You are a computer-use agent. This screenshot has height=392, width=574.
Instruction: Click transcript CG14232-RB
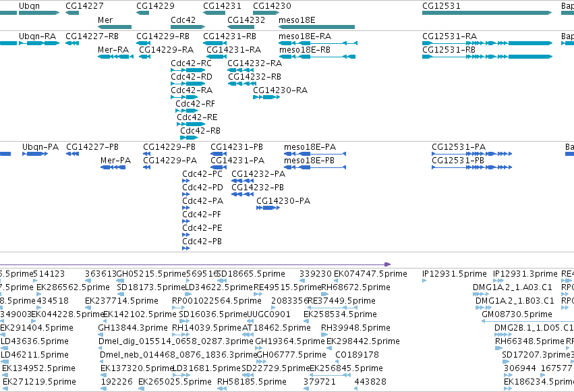pos(254,77)
